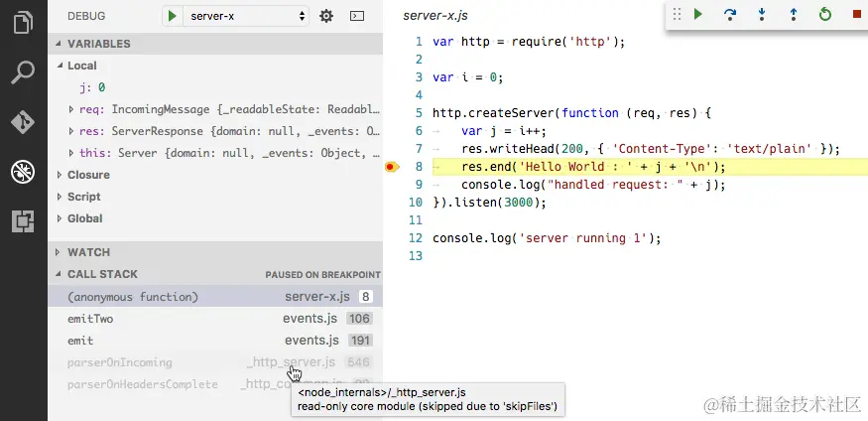Select parserOnIncoming stack frame
Image resolution: width=868 pixels, height=421 pixels.
[x=215, y=362]
